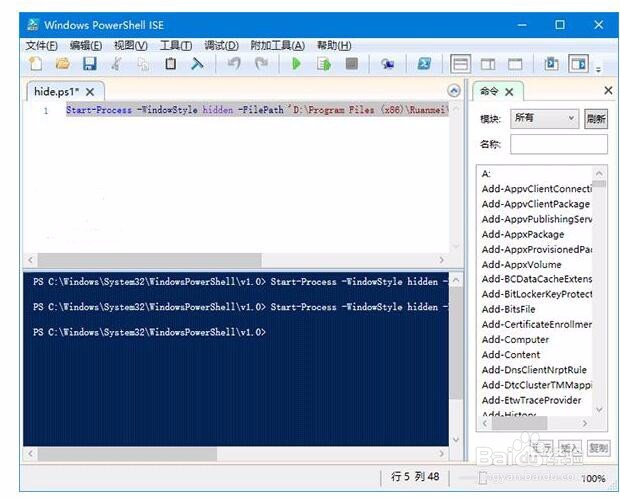Select Add-Computer in the command list
620x498 pixels.
coord(515,340)
